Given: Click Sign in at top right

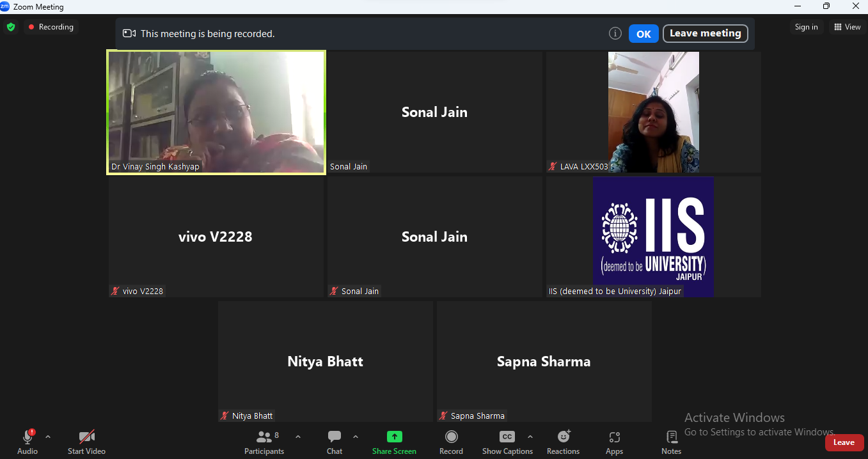Looking at the screenshot, I should click(806, 27).
